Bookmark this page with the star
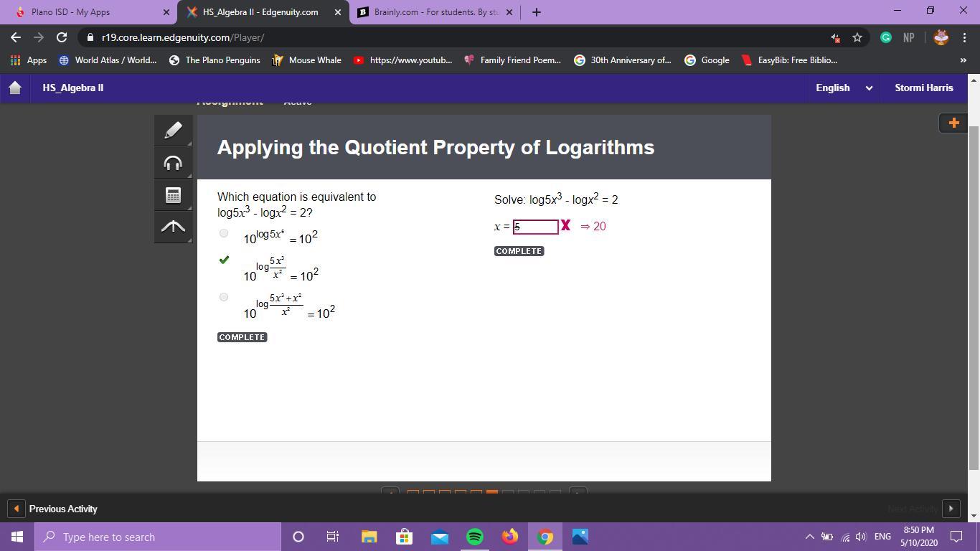 tap(857, 37)
